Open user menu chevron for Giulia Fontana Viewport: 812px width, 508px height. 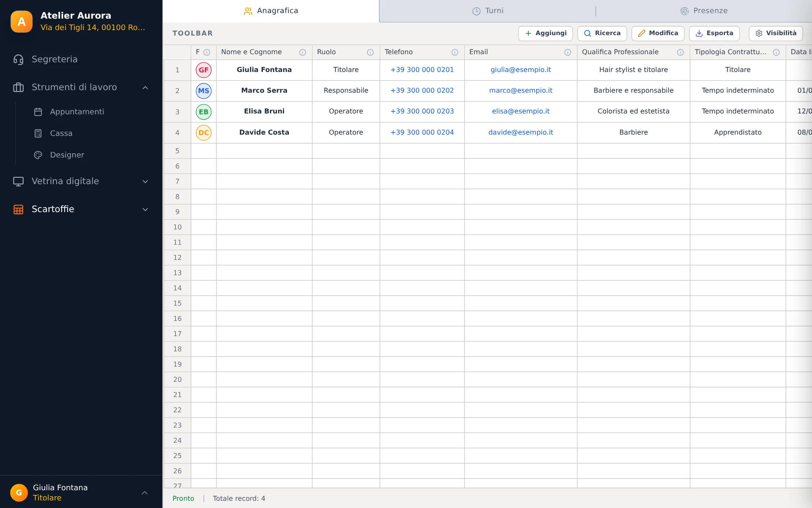(x=145, y=493)
